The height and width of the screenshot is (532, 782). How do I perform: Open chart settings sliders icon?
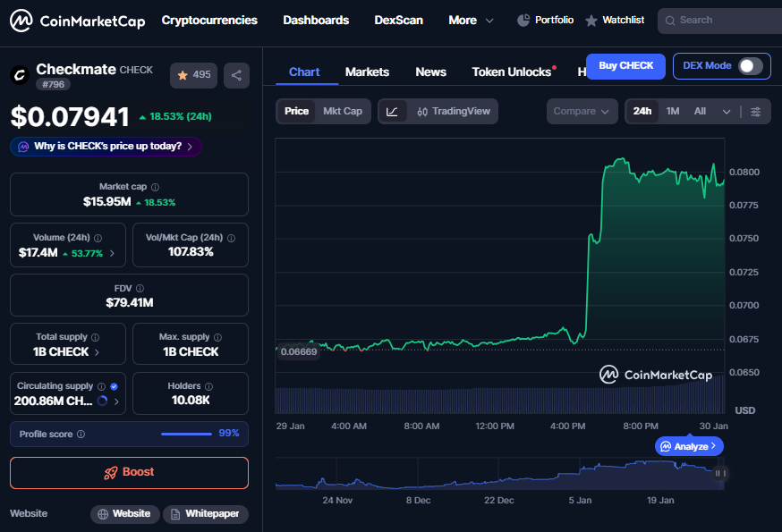[755, 112]
